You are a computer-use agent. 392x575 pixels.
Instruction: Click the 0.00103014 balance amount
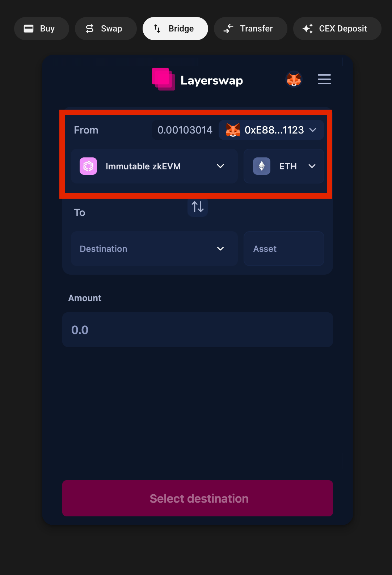pyautogui.click(x=185, y=130)
